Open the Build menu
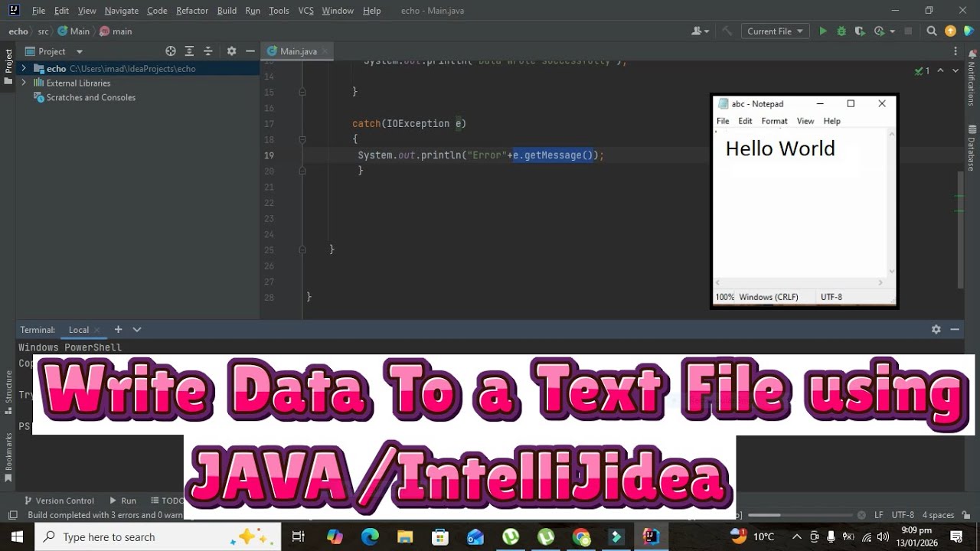The height and width of the screenshot is (551, 980). point(227,11)
